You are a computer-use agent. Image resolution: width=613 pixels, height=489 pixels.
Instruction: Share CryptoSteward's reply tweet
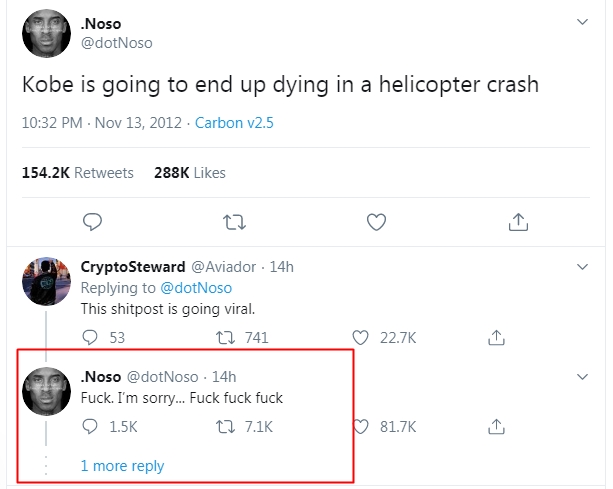pos(496,337)
